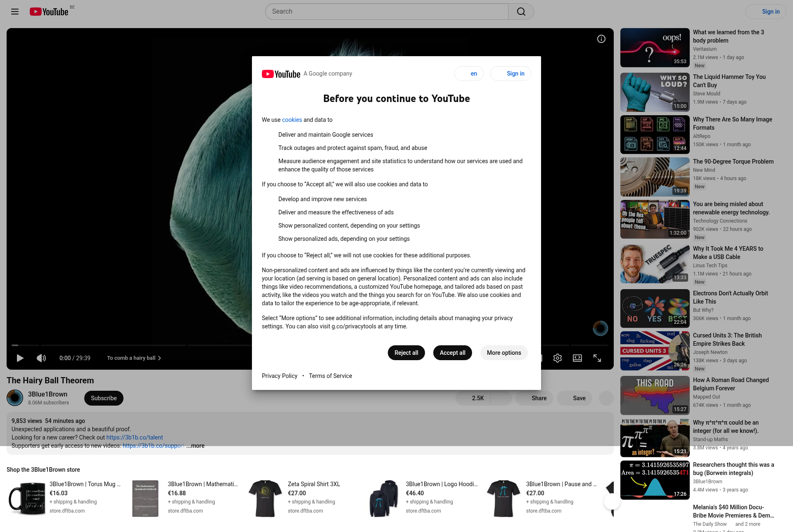Open the hamburger guide menu

pos(15,12)
